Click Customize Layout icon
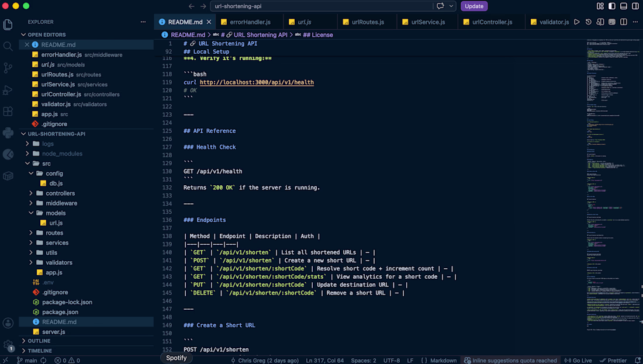Image resolution: width=643 pixels, height=364 pixels. (600, 6)
